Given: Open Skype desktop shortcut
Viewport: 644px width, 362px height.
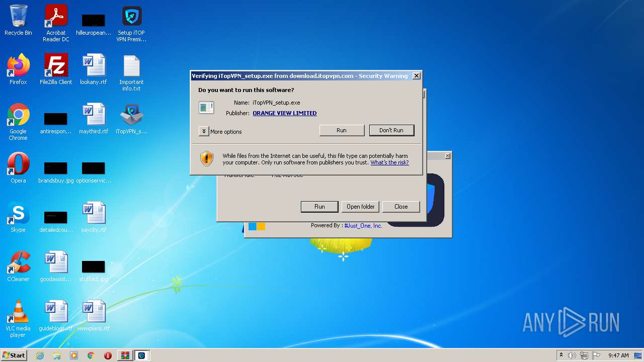Looking at the screenshot, I should click(x=18, y=217).
